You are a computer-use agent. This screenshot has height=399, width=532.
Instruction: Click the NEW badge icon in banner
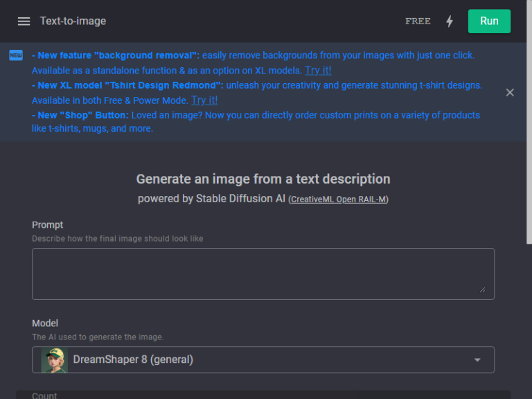tap(16, 55)
